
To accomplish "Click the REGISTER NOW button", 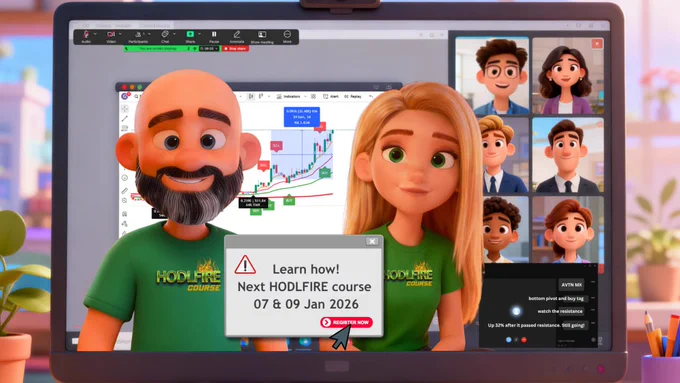I will [x=347, y=322].
